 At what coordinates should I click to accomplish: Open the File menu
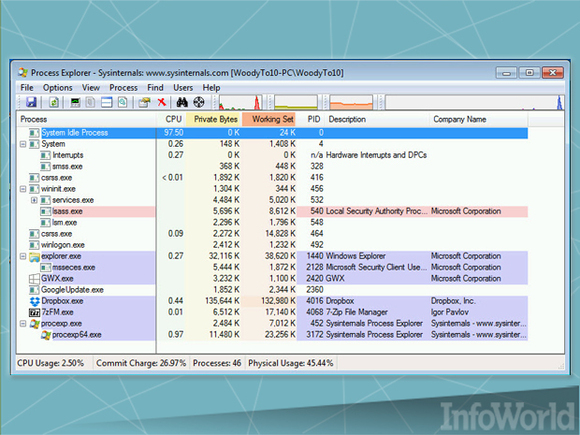coord(27,88)
